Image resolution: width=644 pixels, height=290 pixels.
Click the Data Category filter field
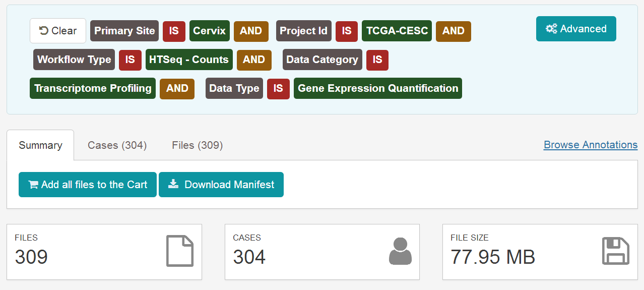pyautogui.click(x=322, y=60)
